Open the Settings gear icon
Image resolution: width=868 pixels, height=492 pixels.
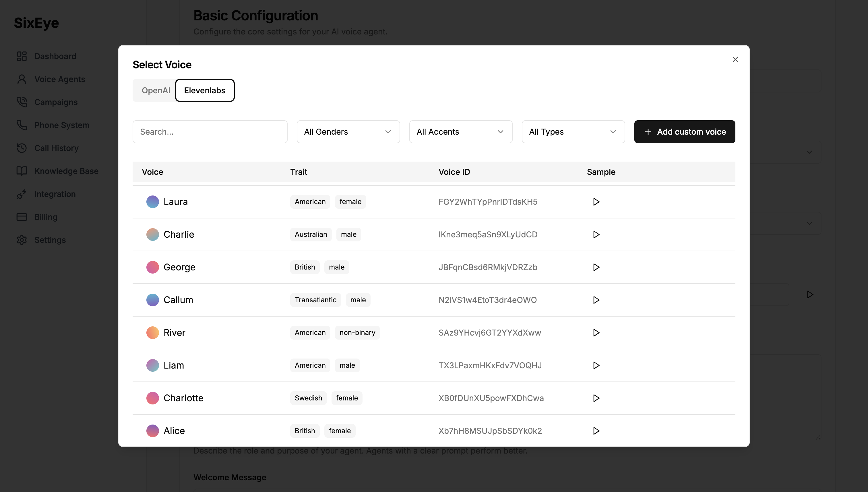click(22, 240)
